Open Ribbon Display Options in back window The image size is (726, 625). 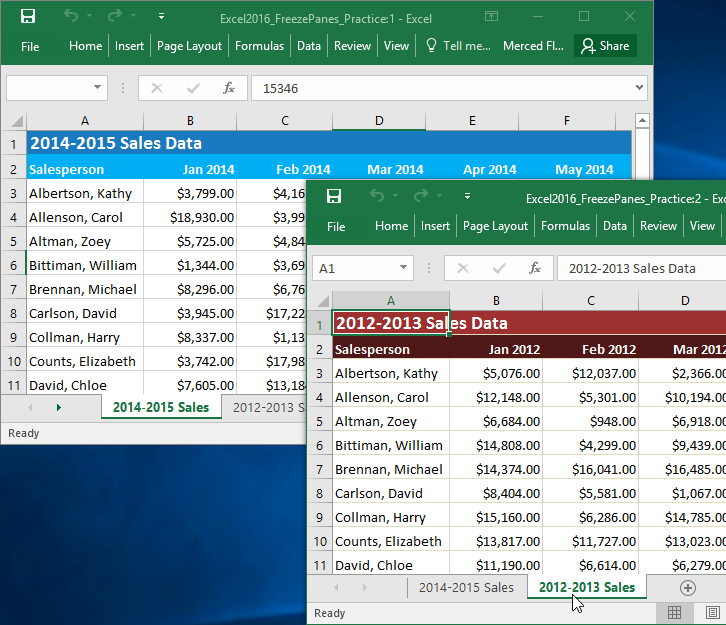point(490,17)
